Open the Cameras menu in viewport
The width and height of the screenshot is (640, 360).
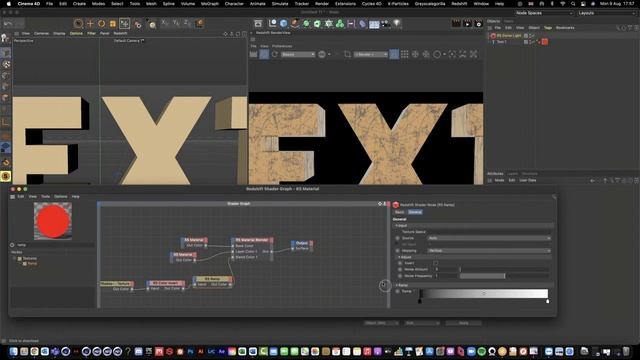[x=41, y=33]
